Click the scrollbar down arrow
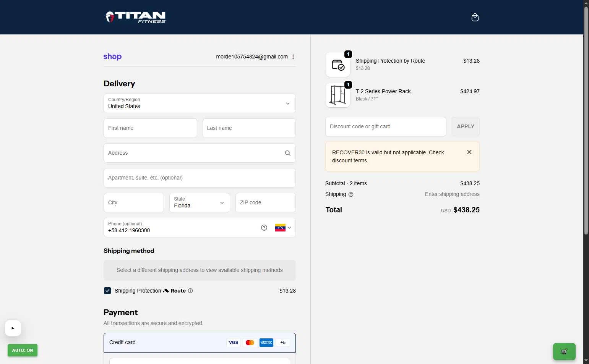589x364 pixels. pos(586,361)
